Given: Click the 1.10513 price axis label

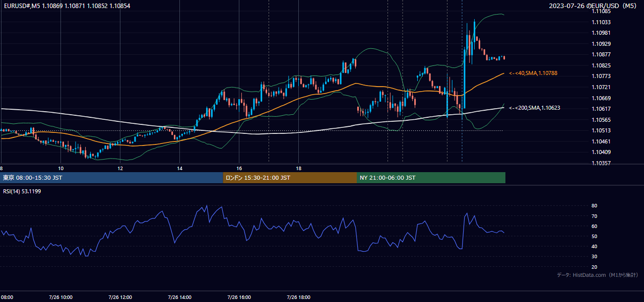Looking at the screenshot, I should pyautogui.click(x=601, y=130).
